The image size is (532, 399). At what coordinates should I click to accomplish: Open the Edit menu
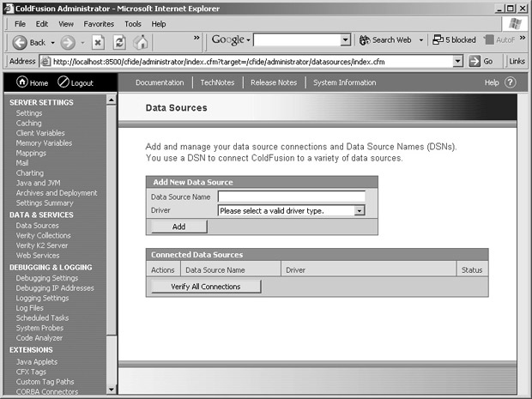42,24
